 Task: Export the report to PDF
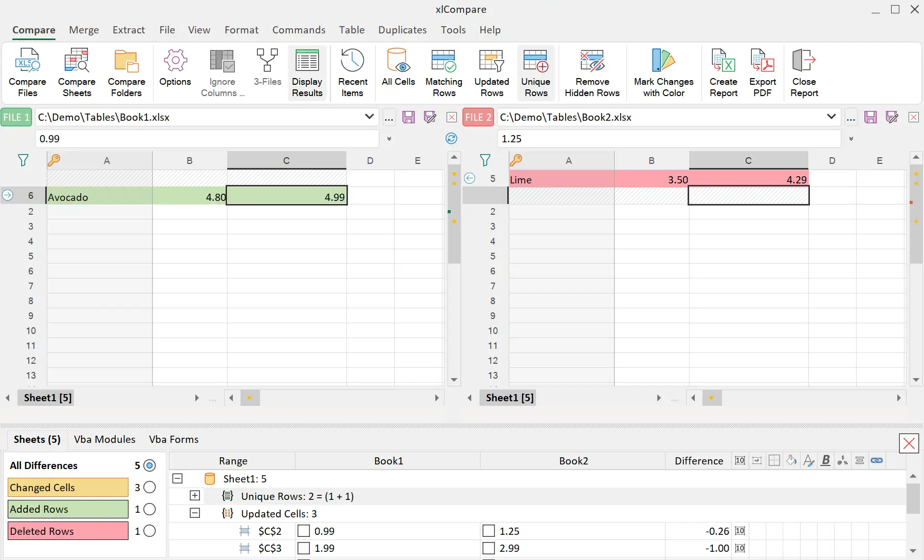coord(763,73)
